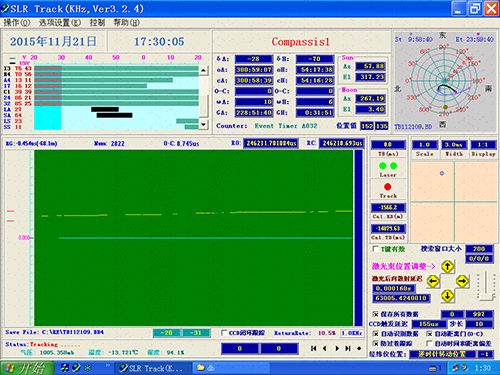Screen dimensions: 500x375
Task: Enable the CCD closed-loop tracking checkbox
Action: tap(225, 333)
